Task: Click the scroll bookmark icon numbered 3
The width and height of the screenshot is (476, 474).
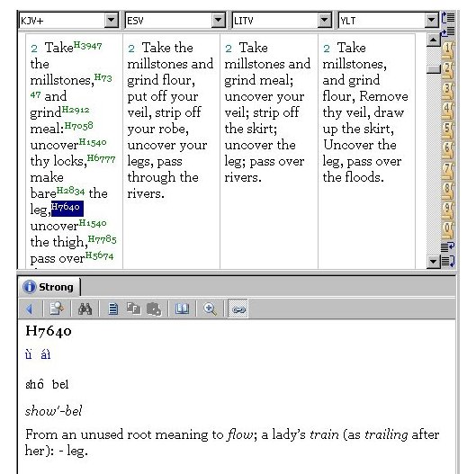Action: 448,91
